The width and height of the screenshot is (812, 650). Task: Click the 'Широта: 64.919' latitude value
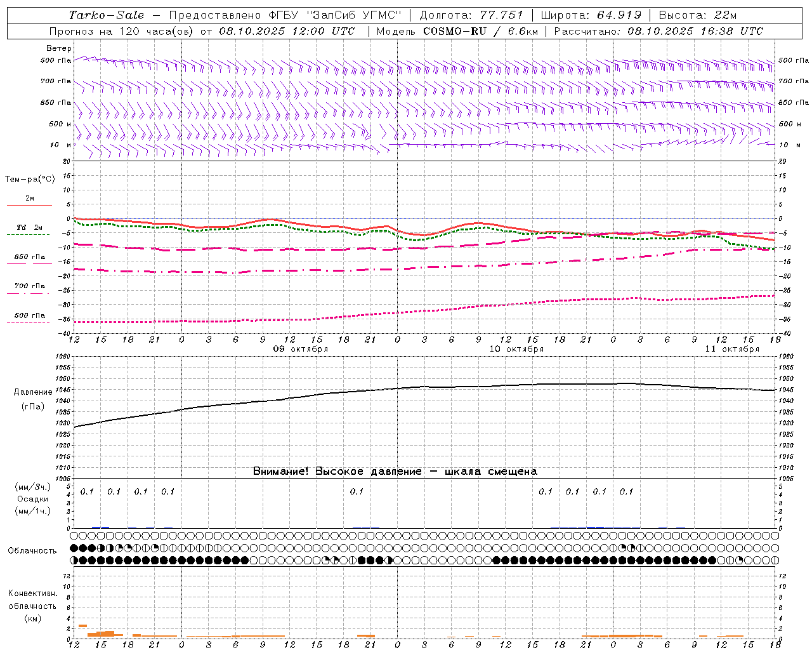click(x=591, y=15)
